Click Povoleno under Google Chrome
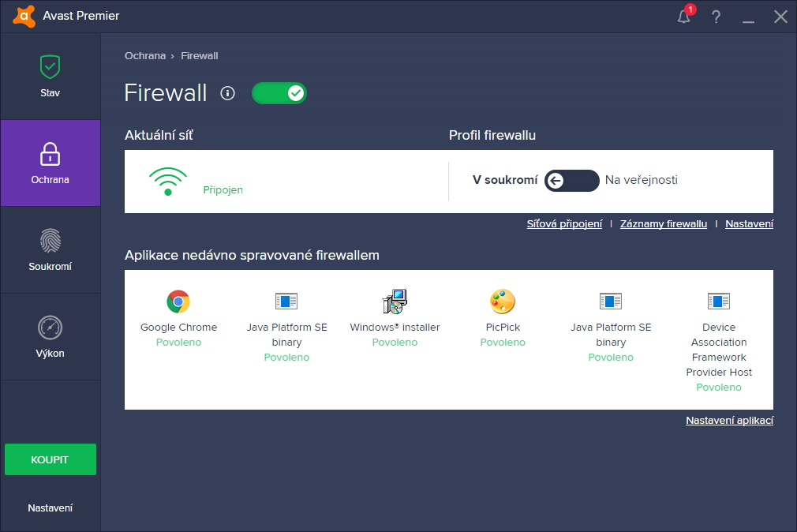 (x=178, y=343)
